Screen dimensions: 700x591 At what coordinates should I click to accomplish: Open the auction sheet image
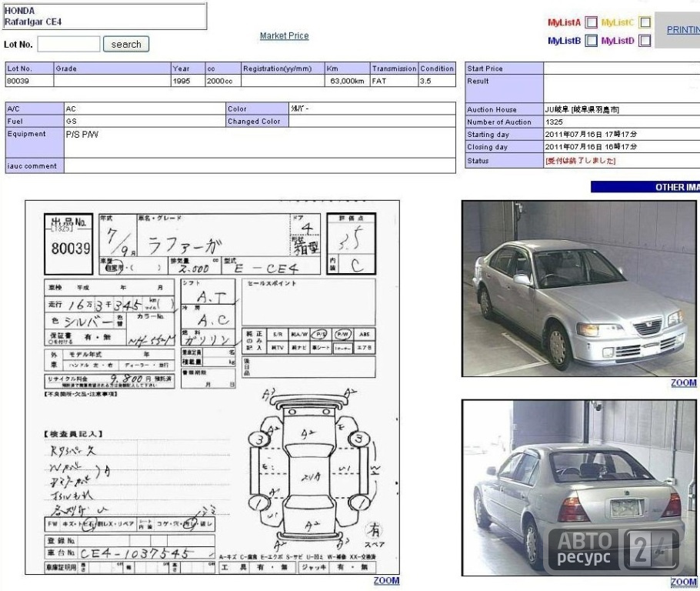pyautogui.click(x=212, y=387)
